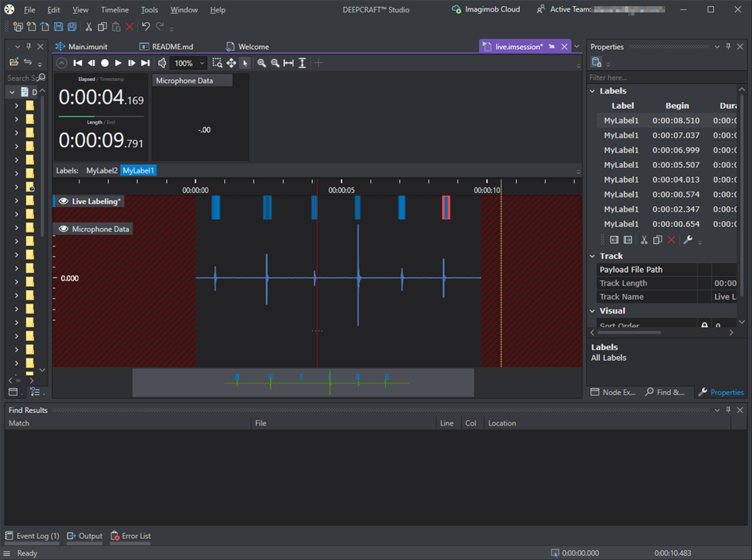The image size is (752, 560).
Task: Click the Play button in the session toolbar
Action: tap(118, 63)
